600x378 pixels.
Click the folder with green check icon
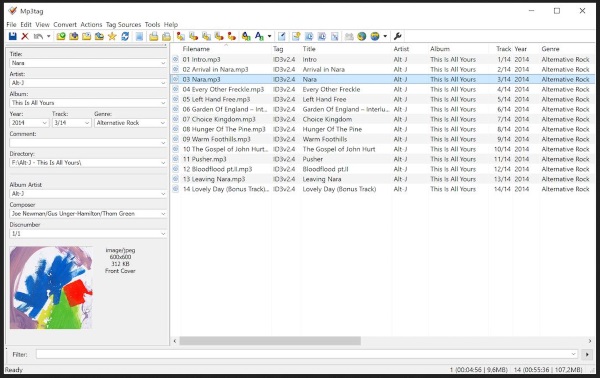61,36
